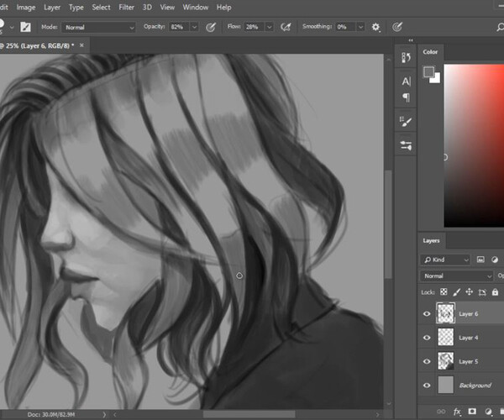This screenshot has height=420, width=504.
Task: Hide the Background layer eye icon
Action: [x=427, y=385]
